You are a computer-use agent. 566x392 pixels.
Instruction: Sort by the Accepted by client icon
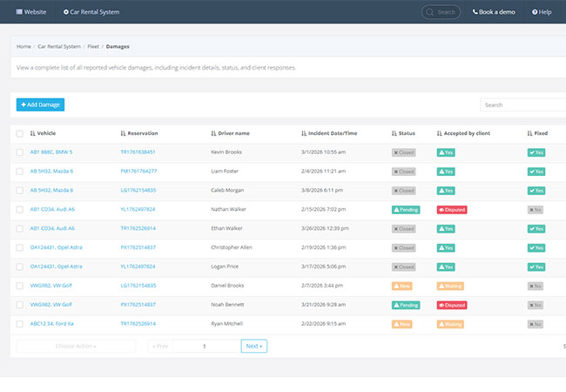[x=439, y=133]
